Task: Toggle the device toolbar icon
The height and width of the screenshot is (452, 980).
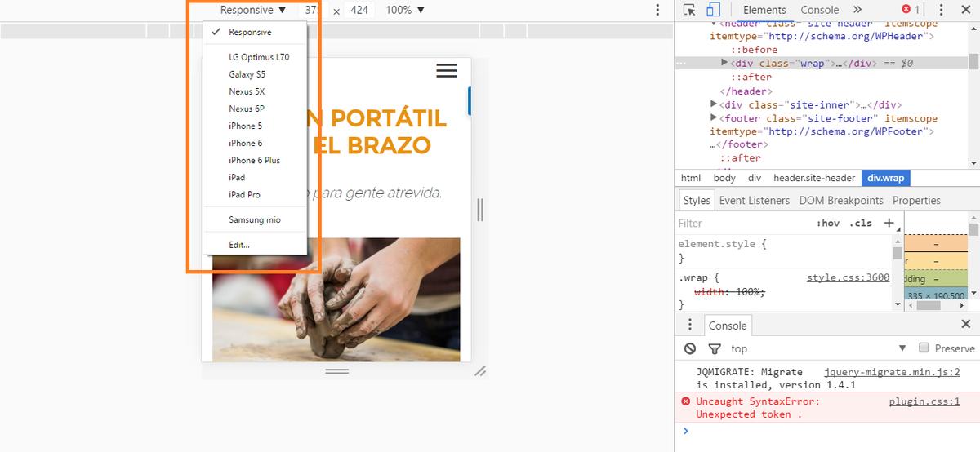Action: point(713,10)
